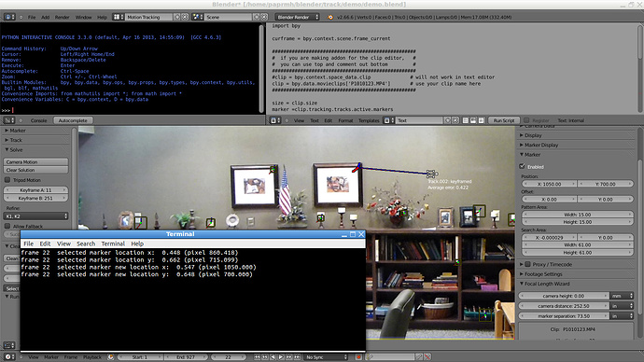The image size is (644, 362).
Task: Open the Window menu
Action: tap(83, 17)
